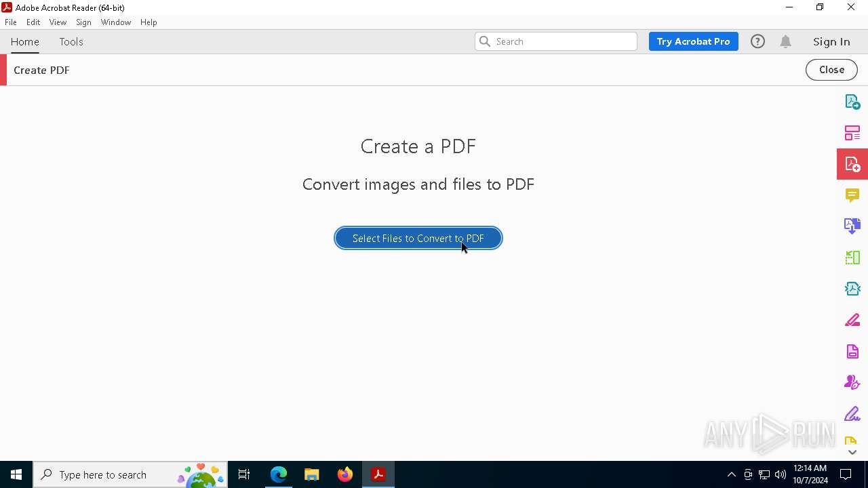Close the Create PDF panel
Viewport: 868px width, 488px height.
point(831,70)
